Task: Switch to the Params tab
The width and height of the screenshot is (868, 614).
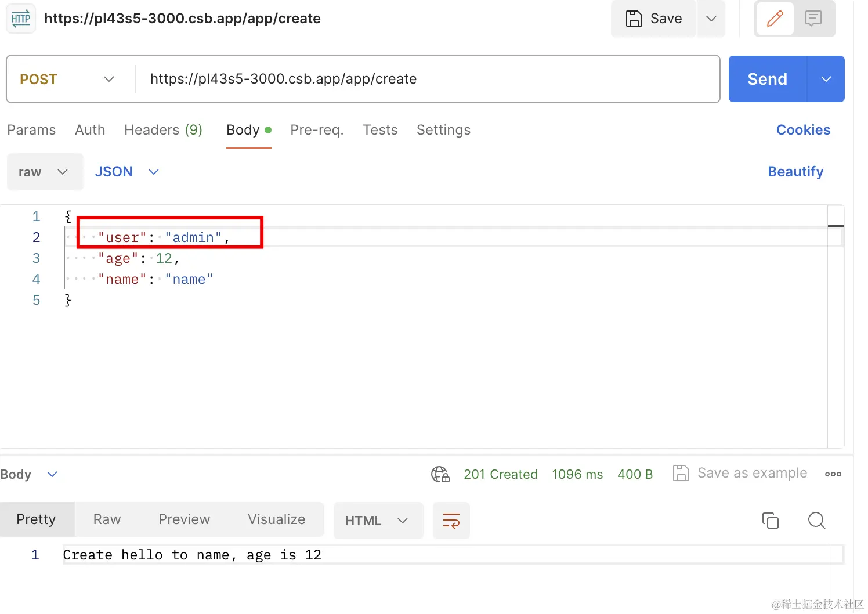Action: pos(31,130)
